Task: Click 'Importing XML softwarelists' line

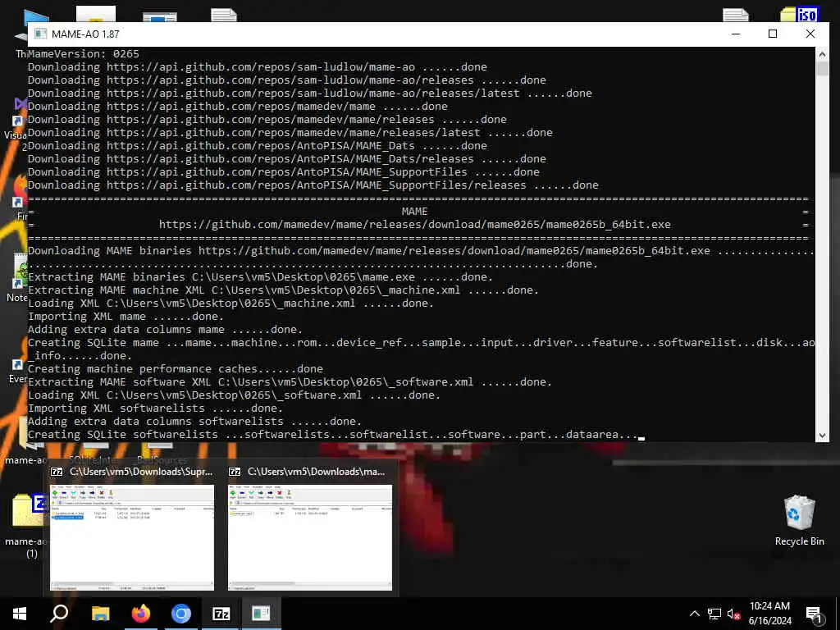Action: point(155,409)
